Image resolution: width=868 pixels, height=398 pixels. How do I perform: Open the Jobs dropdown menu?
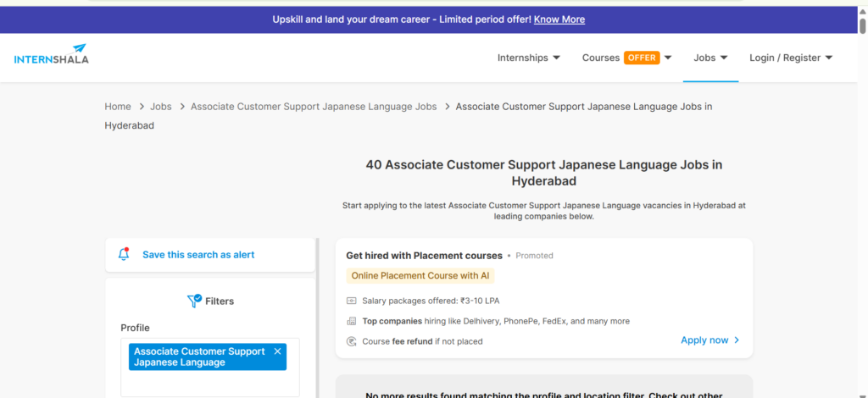[710, 58]
